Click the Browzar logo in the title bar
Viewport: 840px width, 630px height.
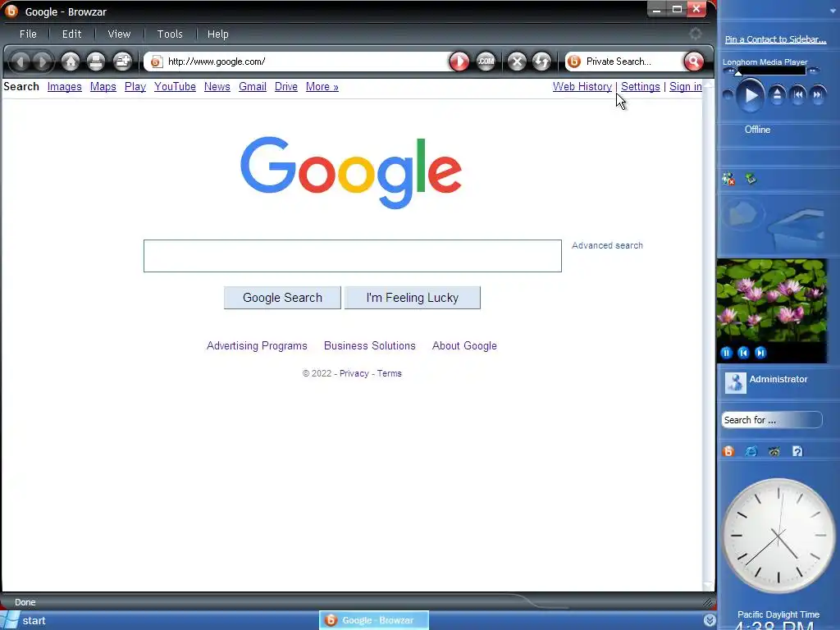tap(11, 11)
